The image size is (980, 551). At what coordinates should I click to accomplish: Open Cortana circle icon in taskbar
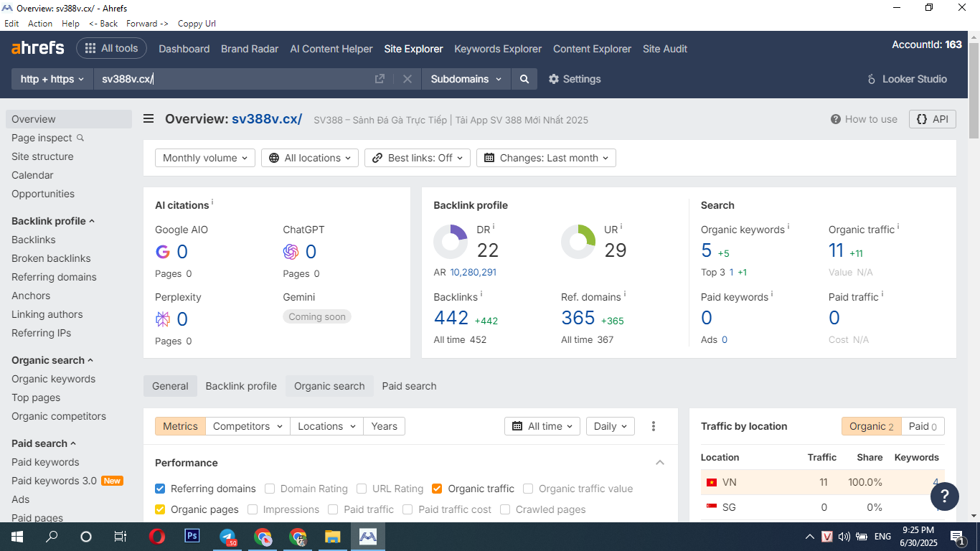[x=86, y=537]
